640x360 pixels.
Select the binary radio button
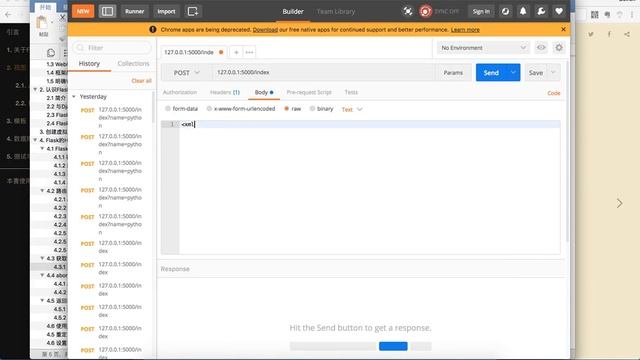point(312,109)
